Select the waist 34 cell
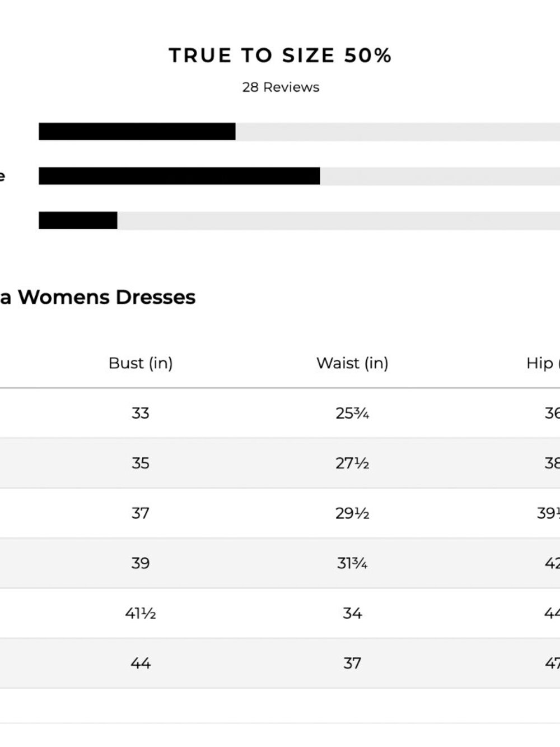Screen dimensions: 560x747 point(352,613)
